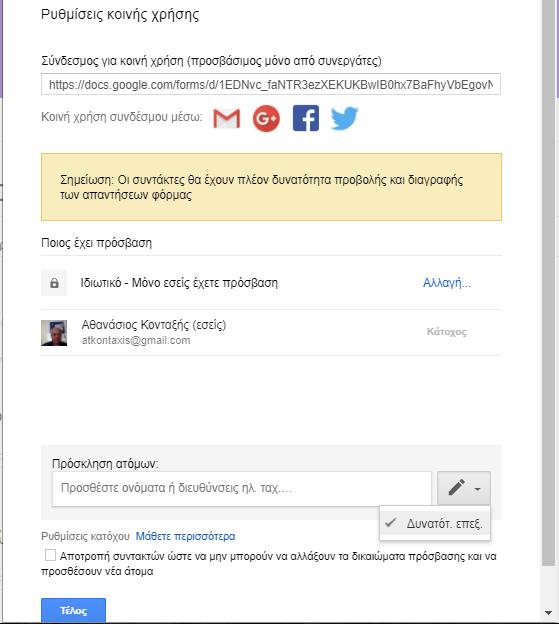The height and width of the screenshot is (624, 559).
Task: Click the checkmark beside Δυνατότ. επεξ.
Action: click(391, 523)
